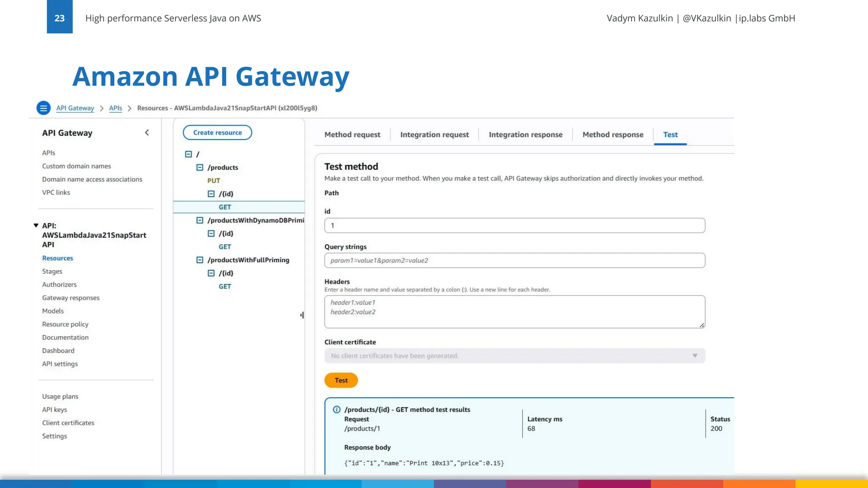The width and height of the screenshot is (868, 488).
Task: Click the id path input field
Action: pyautogui.click(x=515, y=225)
